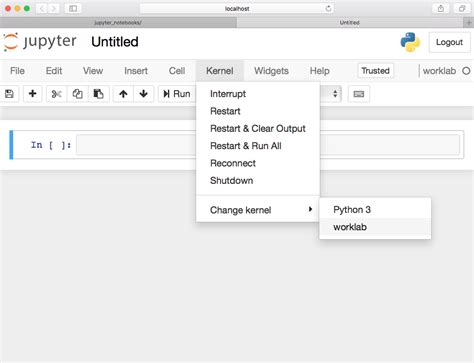Open the File menu
Screen dimensions: 474x363
point(17,71)
